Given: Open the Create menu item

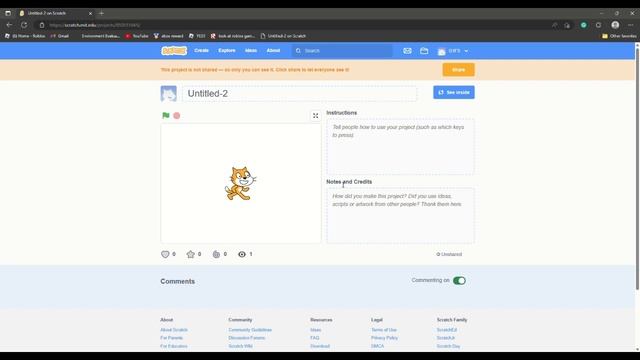Looking at the screenshot, I should click(201, 51).
